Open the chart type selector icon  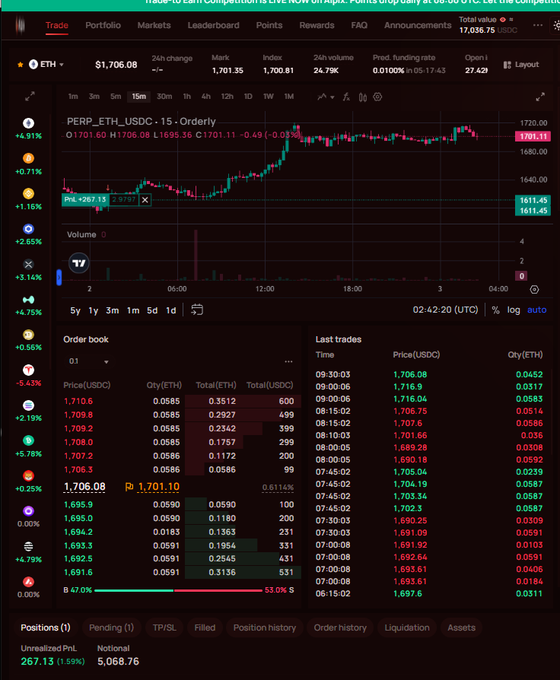coord(321,97)
